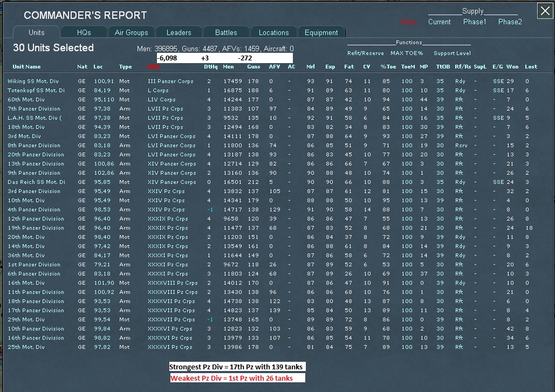Select 4th Panzer Division unit

tap(34, 209)
